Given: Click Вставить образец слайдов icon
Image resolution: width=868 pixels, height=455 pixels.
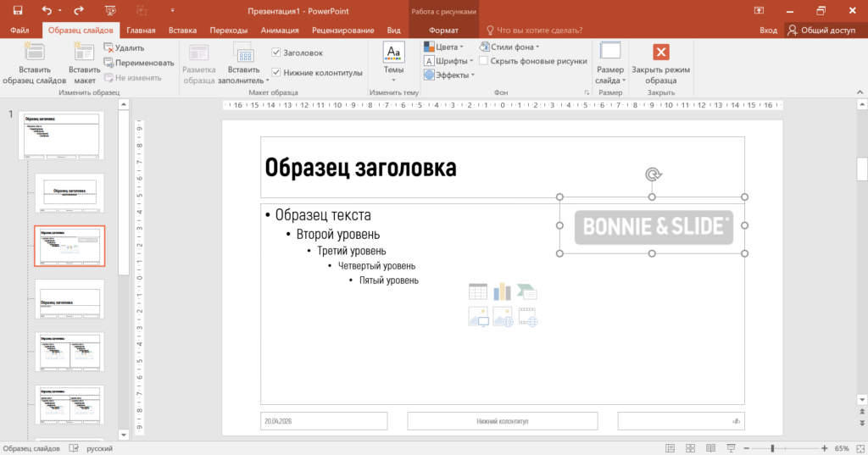Looking at the screenshot, I should (34, 53).
